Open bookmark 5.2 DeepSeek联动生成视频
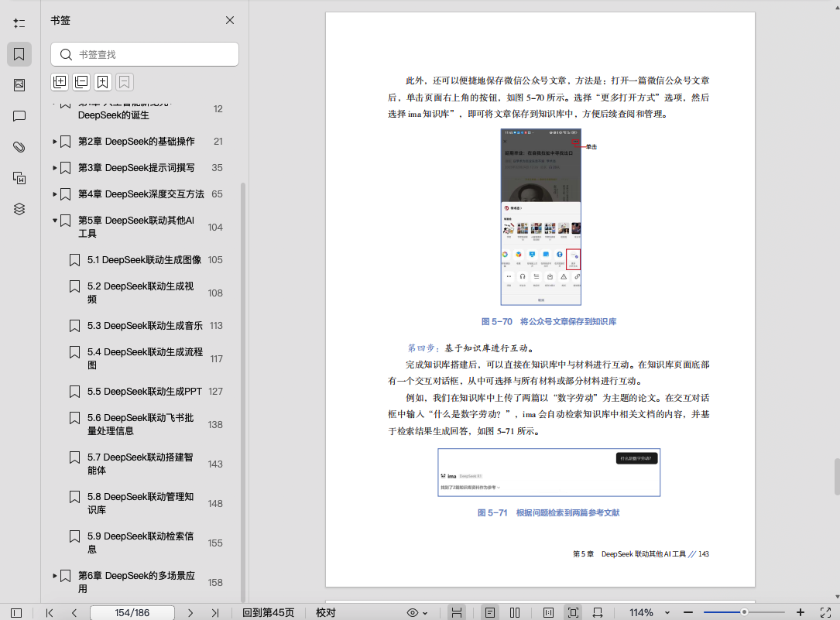The image size is (840, 620). click(140, 293)
